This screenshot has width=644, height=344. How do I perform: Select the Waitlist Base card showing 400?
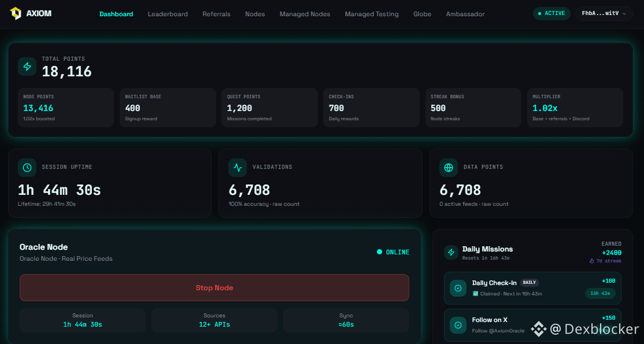click(168, 108)
